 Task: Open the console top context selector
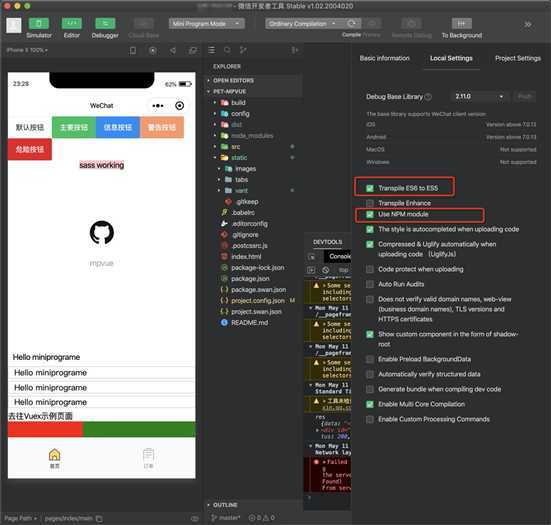[343, 270]
